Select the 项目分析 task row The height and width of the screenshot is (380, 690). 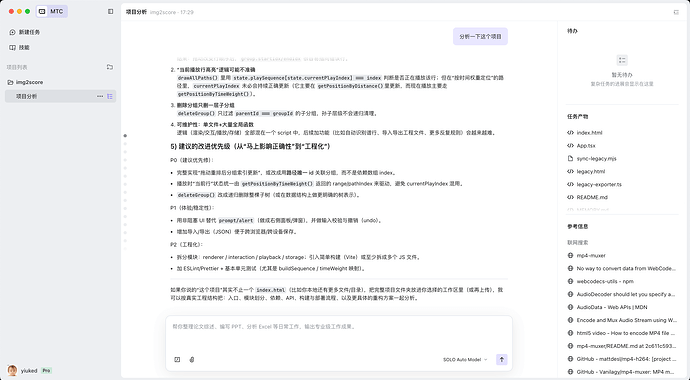[60, 96]
